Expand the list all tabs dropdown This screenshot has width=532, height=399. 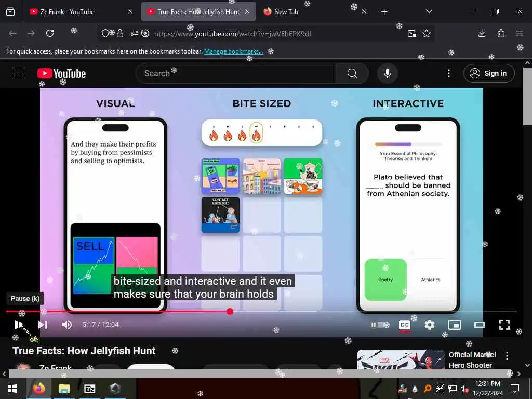(429, 12)
